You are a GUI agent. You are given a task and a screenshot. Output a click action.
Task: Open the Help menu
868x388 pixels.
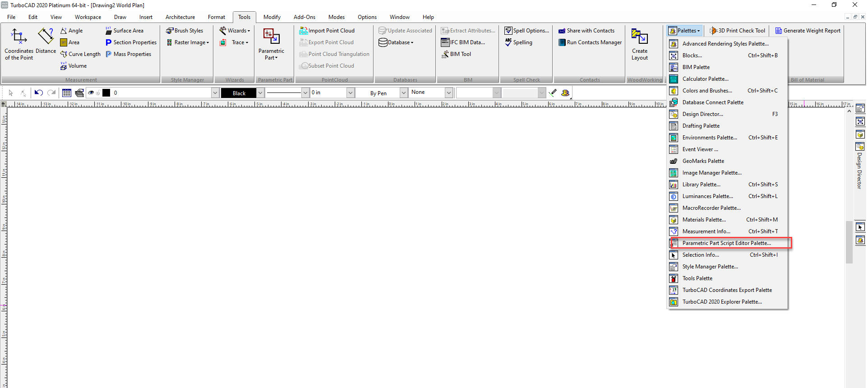coord(428,17)
